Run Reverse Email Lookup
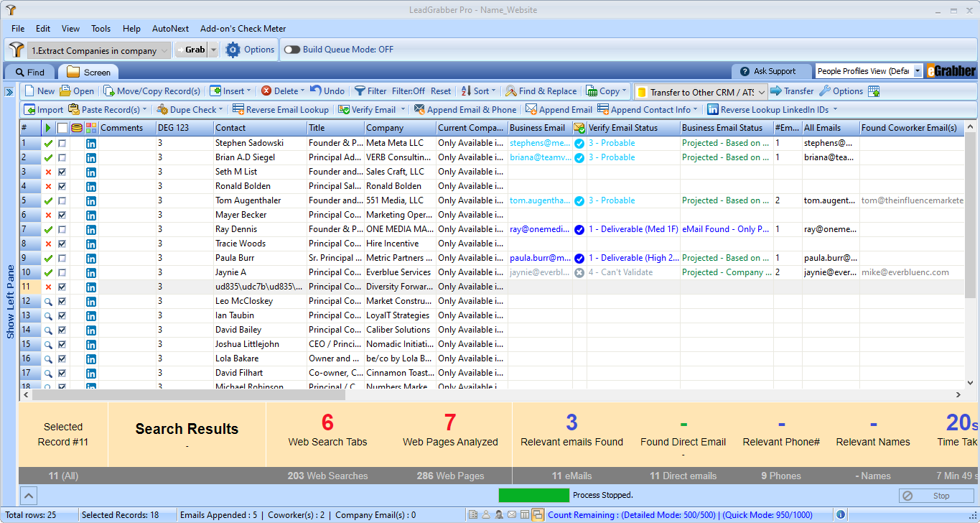 click(280, 110)
